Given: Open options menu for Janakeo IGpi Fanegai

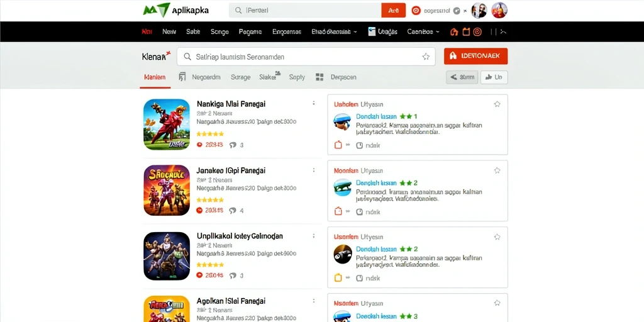Looking at the screenshot, I should pyautogui.click(x=314, y=170).
